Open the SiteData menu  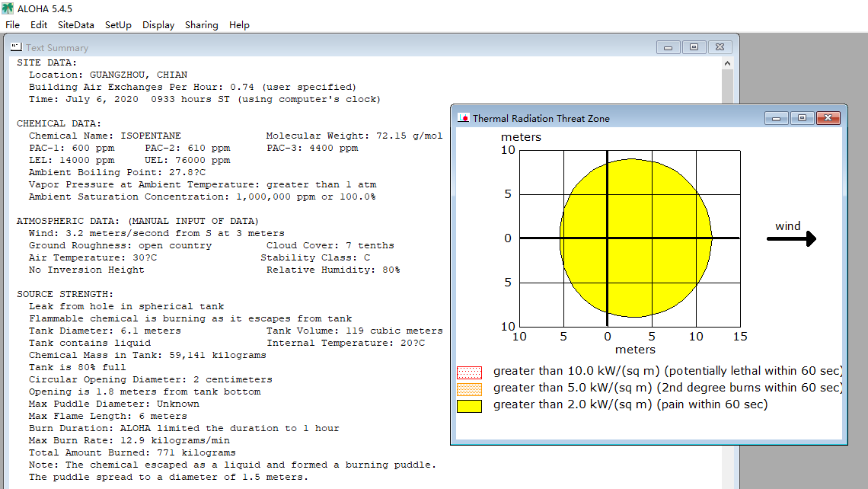tap(76, 25)
